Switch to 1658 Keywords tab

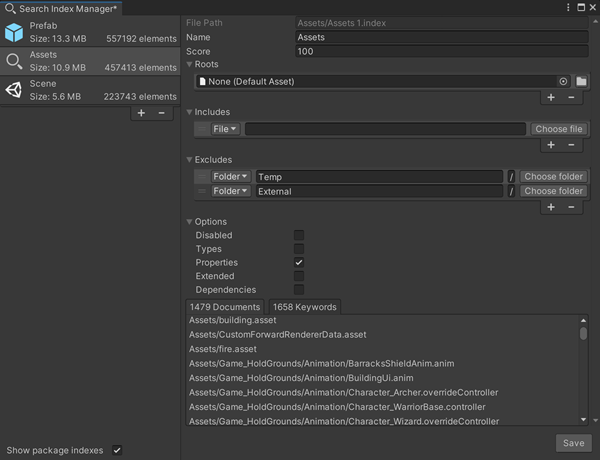click(x=305, y=307)
